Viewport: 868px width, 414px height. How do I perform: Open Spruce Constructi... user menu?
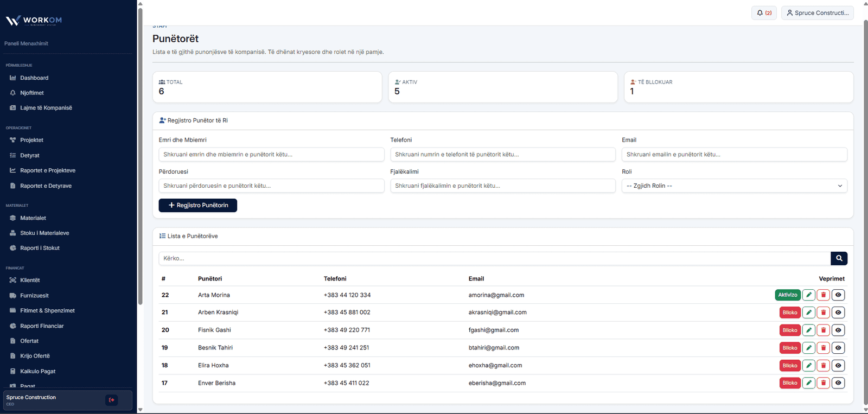pos(818,12)
